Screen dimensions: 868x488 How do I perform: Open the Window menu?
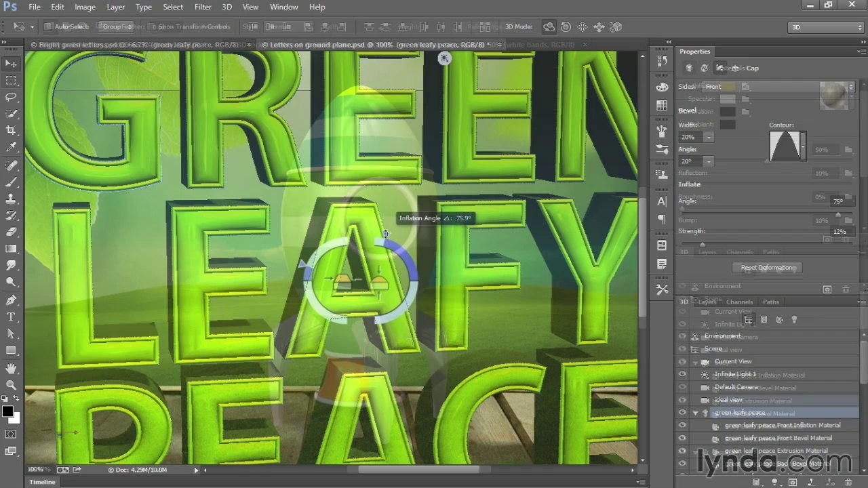click(284, 7)
